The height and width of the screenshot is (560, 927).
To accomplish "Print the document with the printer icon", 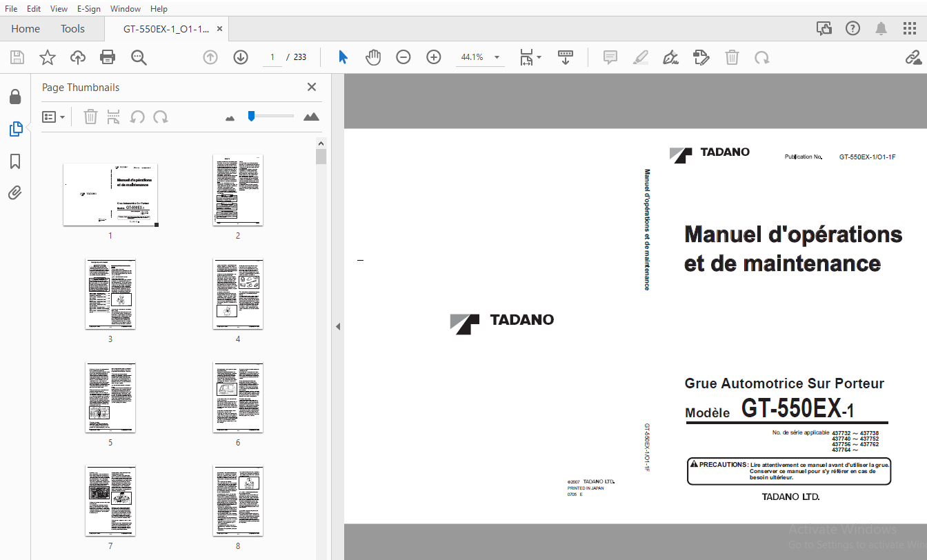I will click(x=108, y=57).
